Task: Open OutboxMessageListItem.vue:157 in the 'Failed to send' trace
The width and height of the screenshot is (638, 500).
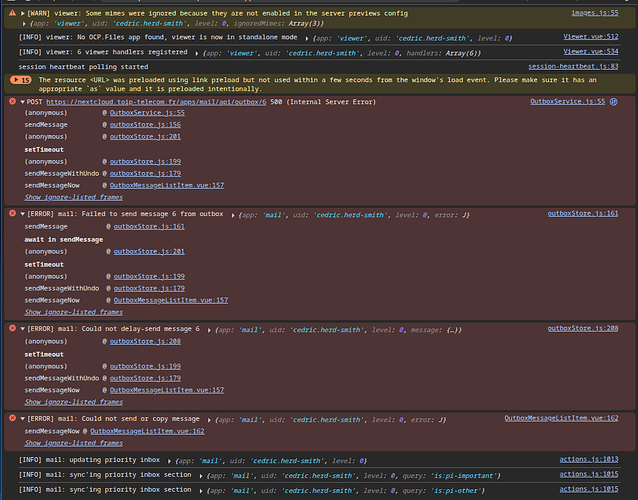Action: [171, 300]
